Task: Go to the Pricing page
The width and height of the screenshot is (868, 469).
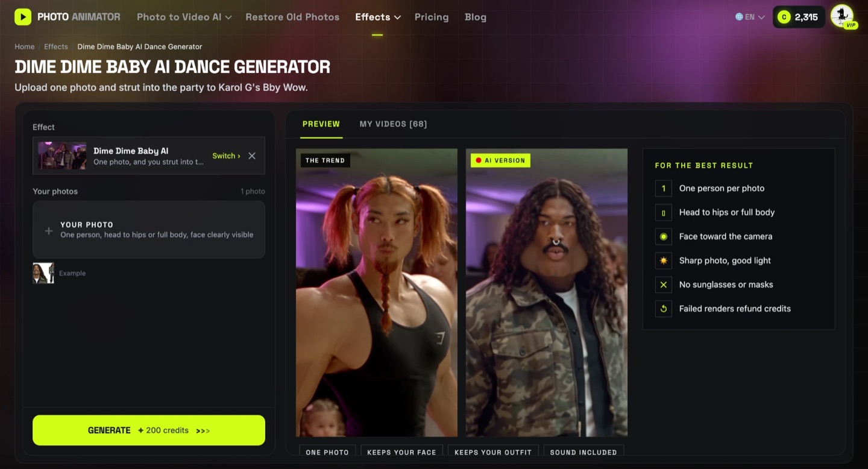Action: tap(432, 17)
